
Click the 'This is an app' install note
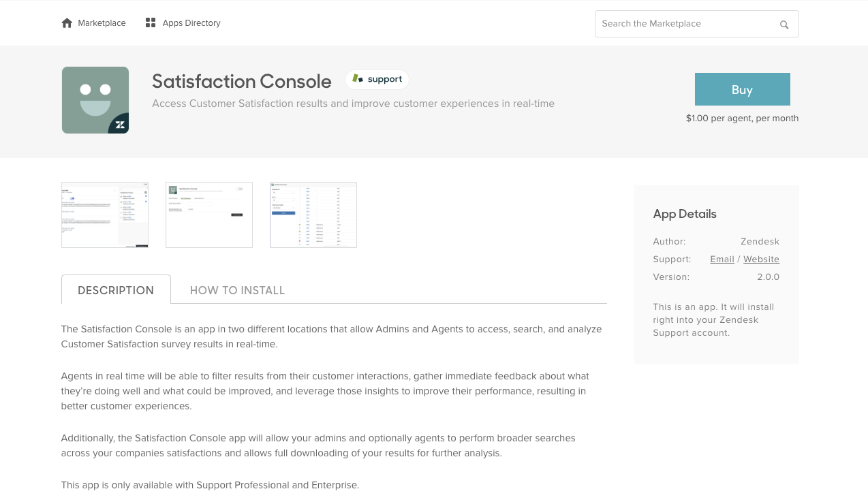(x=713, y=320)
